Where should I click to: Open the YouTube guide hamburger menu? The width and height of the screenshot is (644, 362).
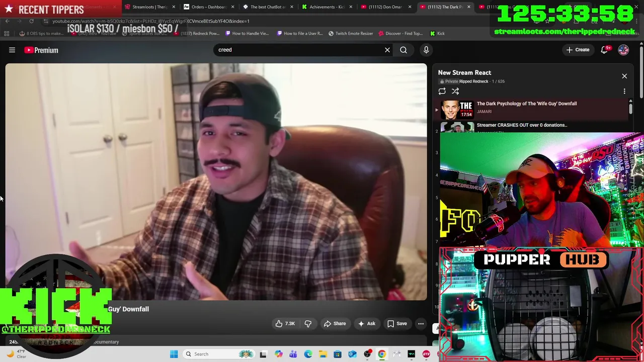(12, 50)
